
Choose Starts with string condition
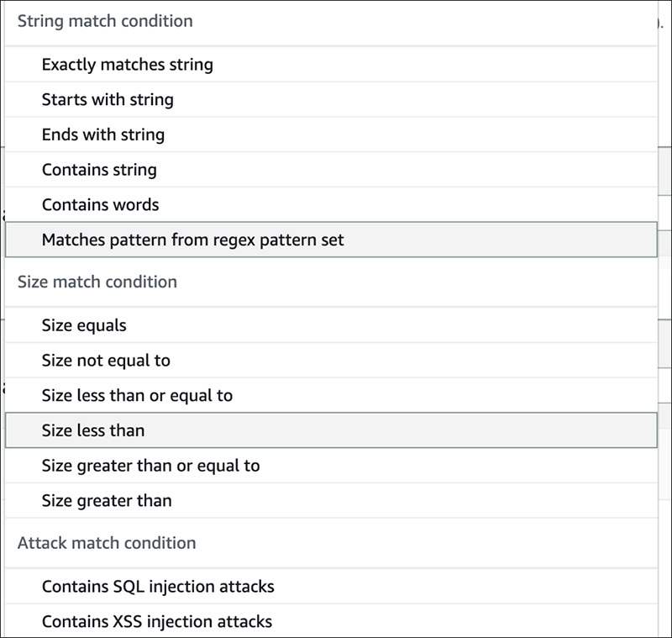click(x=108, y=100)
